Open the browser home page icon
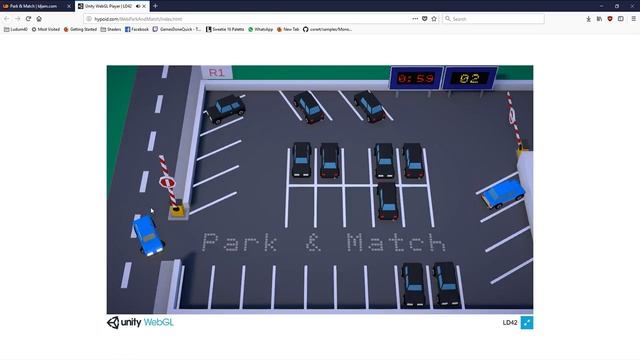 tap(39, 19)
